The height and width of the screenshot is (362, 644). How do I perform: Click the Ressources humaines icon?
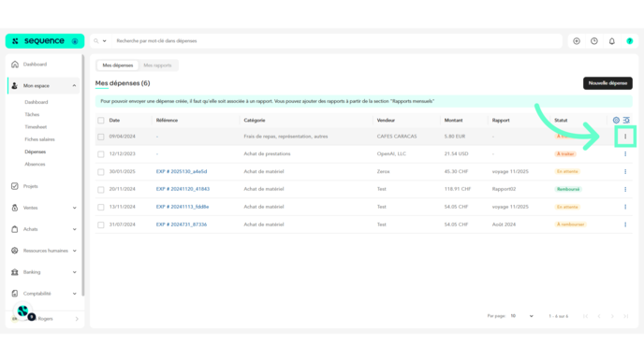tap(15, 251)
